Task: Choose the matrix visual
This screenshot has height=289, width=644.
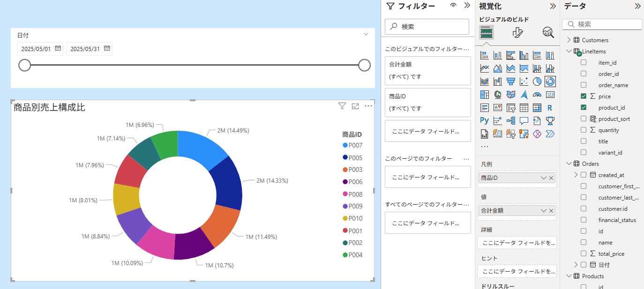Action: click(x=537, y=108)
